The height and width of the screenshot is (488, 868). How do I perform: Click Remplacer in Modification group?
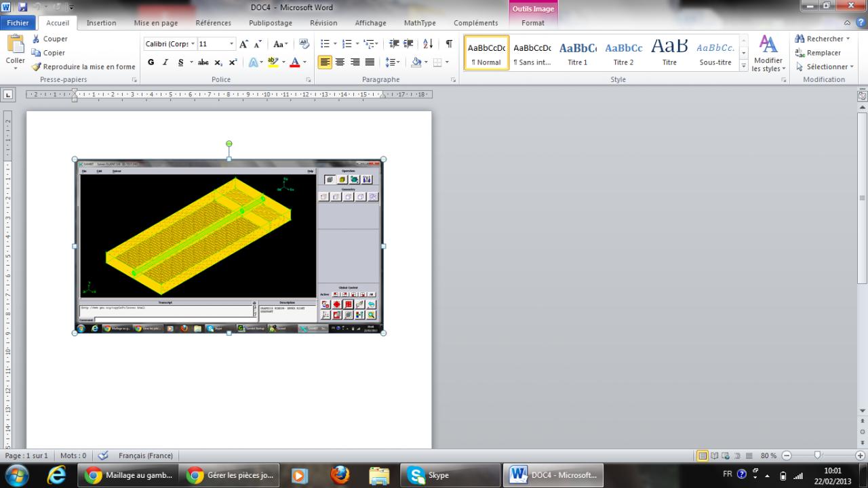[x=823, y=53]
